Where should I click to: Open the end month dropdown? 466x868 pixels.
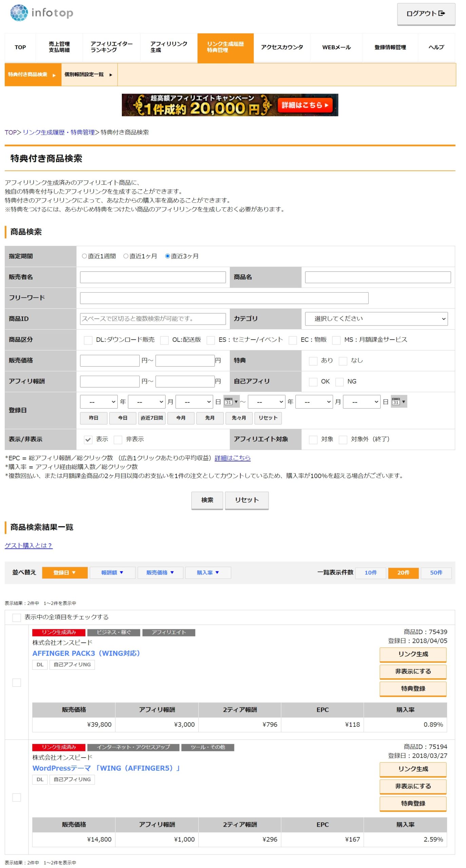coord(314,402)
